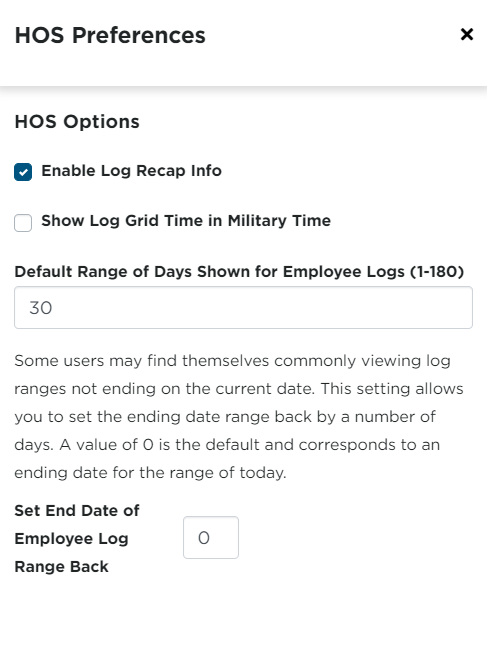Click the Enable Log Recap Info label text
The width and height of the screenshot is (487, 658).
(x=131, y=171)
